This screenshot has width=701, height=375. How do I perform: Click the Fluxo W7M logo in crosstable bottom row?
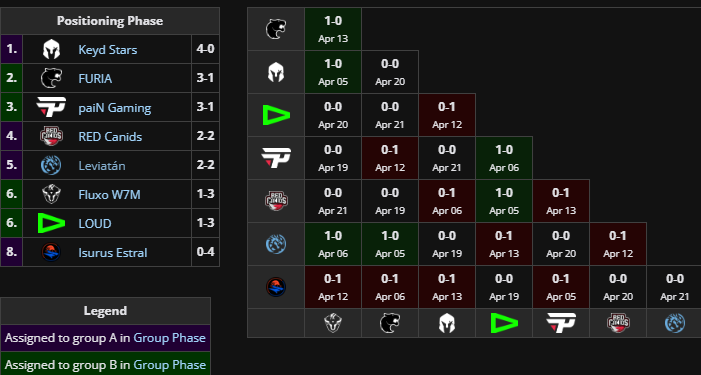click(333, 323)
